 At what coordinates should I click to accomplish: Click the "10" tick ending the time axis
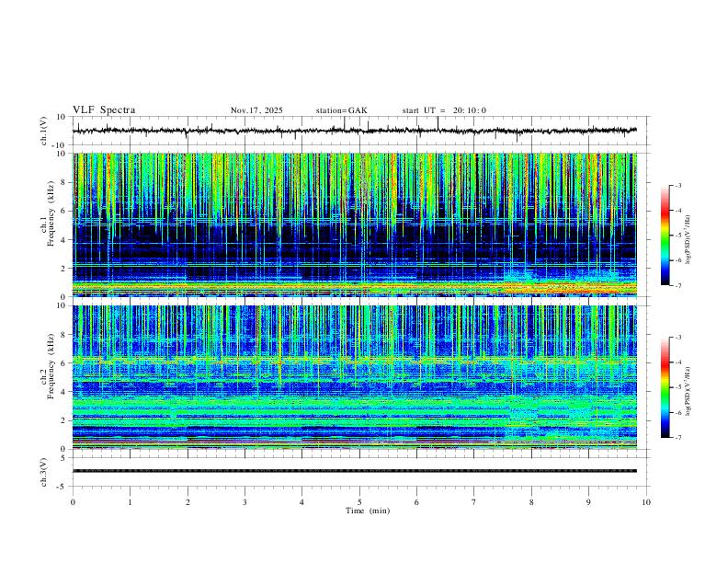pos(646,502)
